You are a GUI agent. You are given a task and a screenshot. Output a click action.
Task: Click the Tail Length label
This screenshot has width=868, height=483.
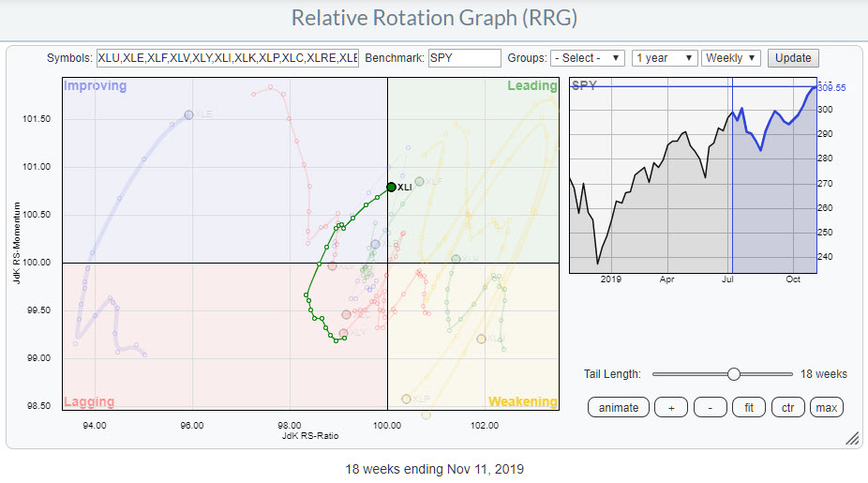coord(612,374)
